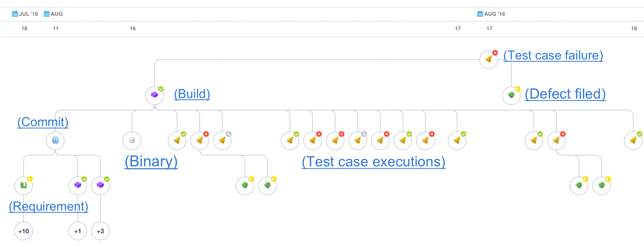Select the JUL '16 calendar marker

coord(25,14)
